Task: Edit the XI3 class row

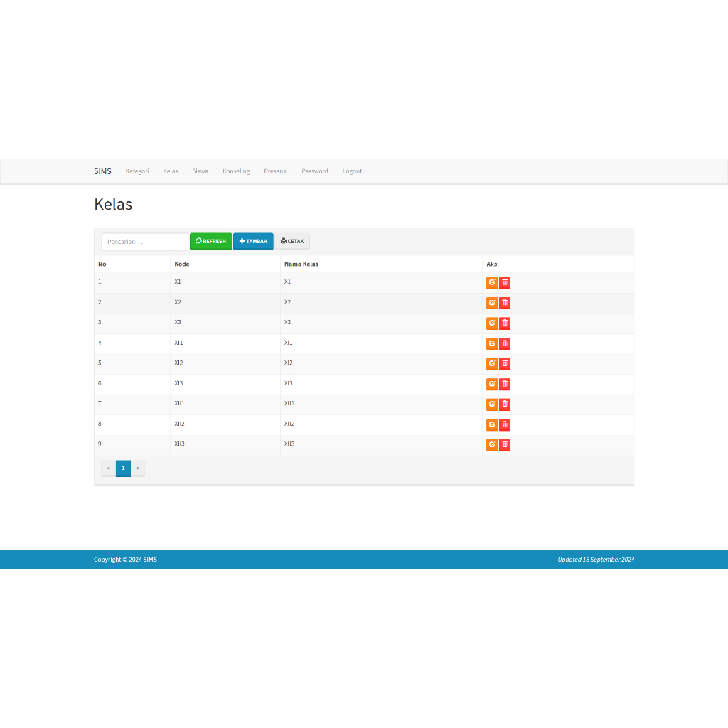Action: pyautogui.click(x=492, y=384)
